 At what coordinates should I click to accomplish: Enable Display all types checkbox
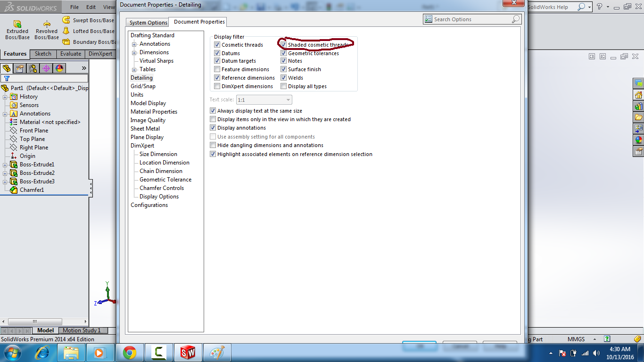(x=284, y=86)
